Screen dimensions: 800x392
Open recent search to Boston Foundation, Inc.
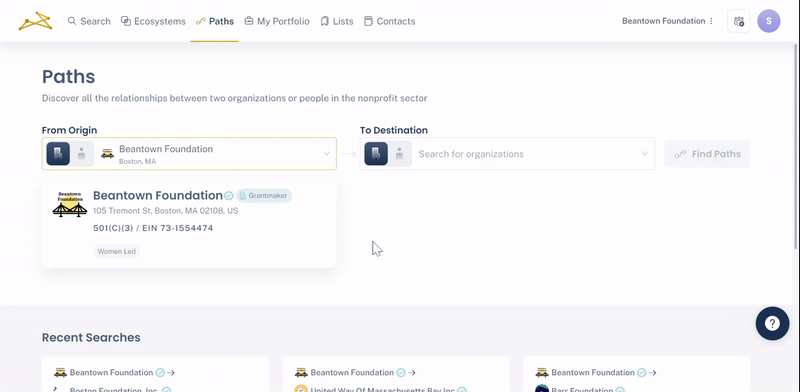[x=155, y=374]
